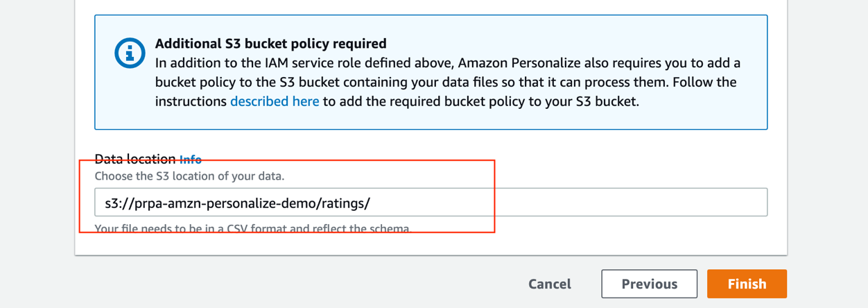This screenshot has width=868, height=308.
Task: Click the 'Data location' field label
Action: 135,159
